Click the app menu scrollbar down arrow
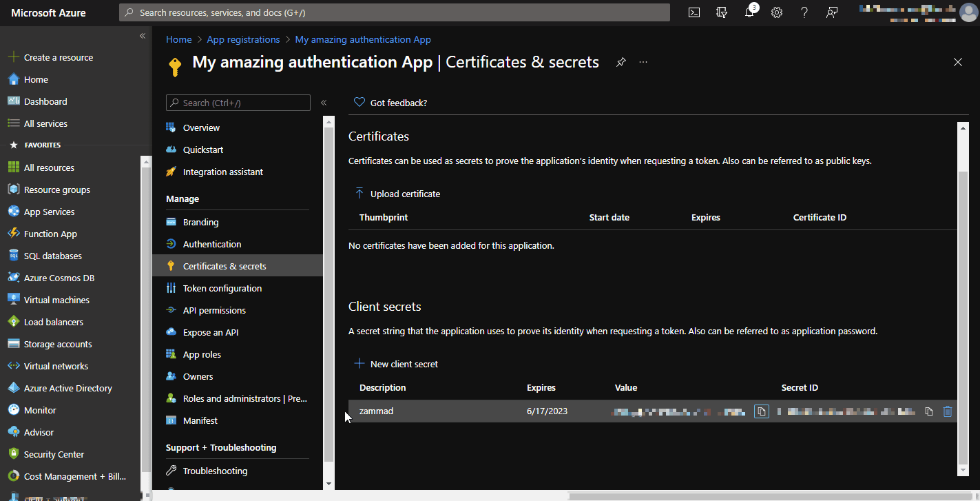This screenshot has width=980, height=501. [329, 484]
